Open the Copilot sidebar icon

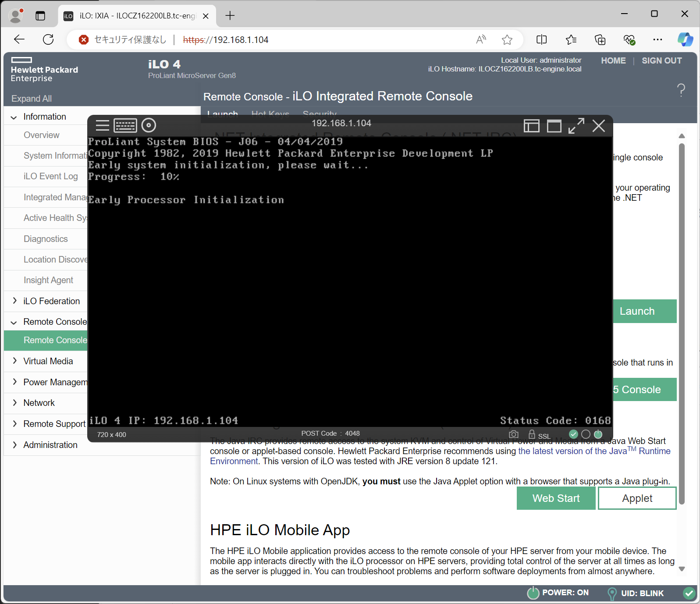click(685, 39)
